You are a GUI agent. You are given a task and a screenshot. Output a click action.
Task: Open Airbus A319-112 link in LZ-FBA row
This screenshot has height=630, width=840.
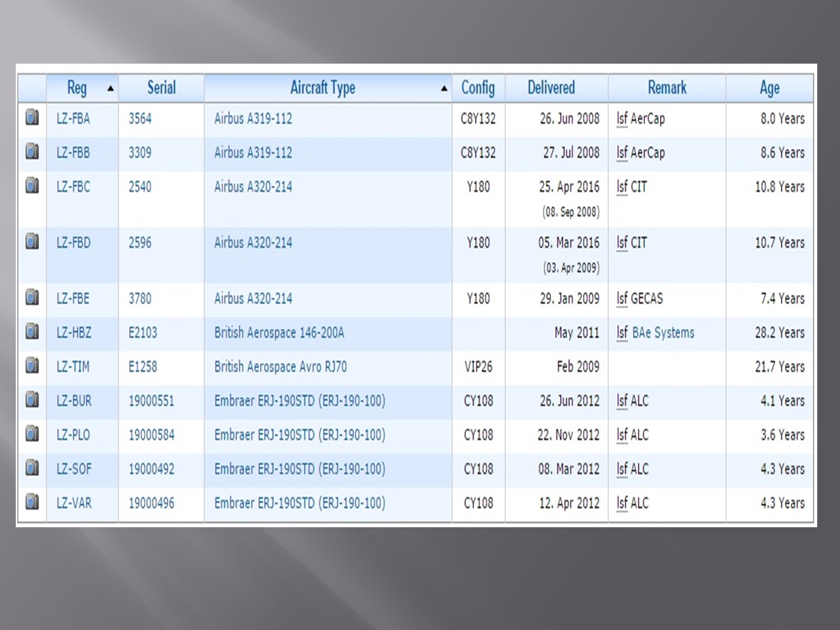coord(253,119)
